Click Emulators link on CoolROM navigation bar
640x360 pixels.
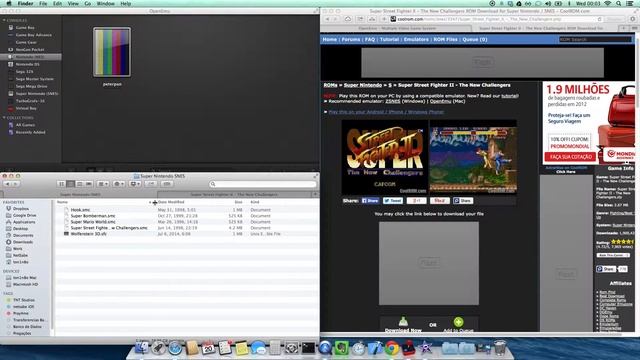pos(416,40)
